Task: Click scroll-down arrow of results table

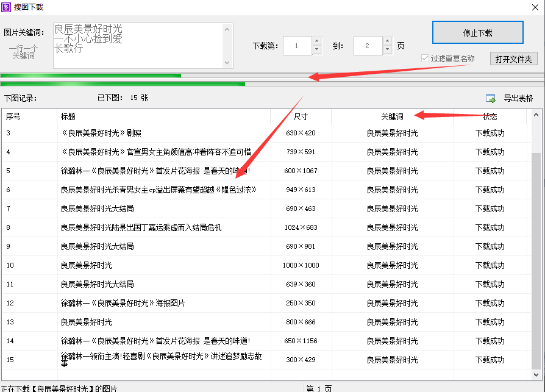Action: coord(536,374)
